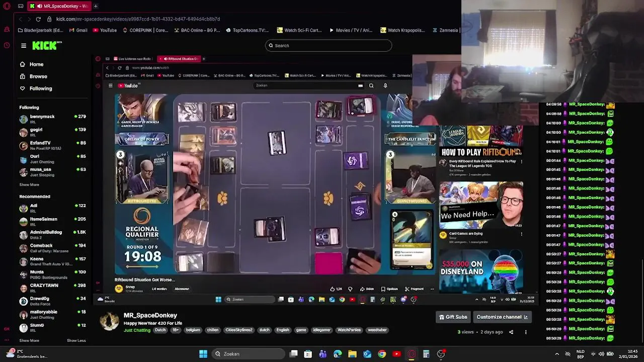Viewport: 644px width, 362px height.
Task: Open the Windows Start menu
Action: pyautogui.click(x=203, y=354)
